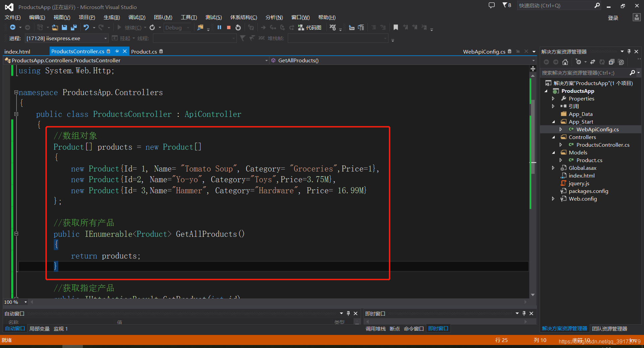Click the pending changes filter clock icon
This screenshot has width=644, height=348.
tap(578, 62)
